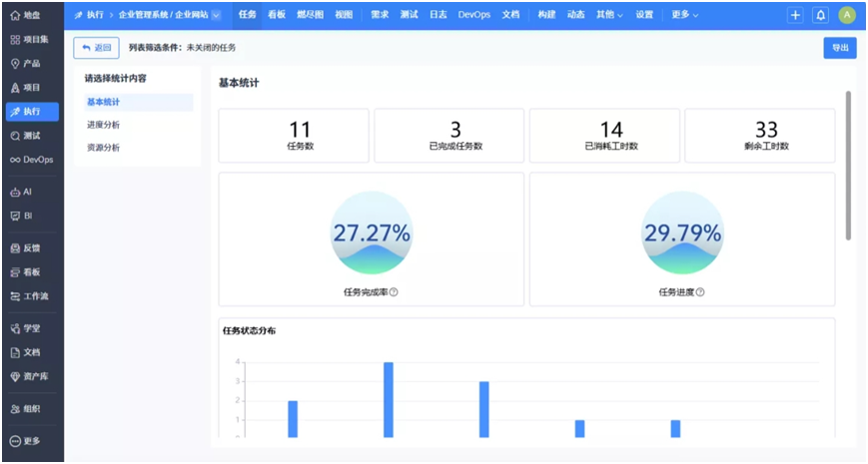
Task: Click the plus quick-add icon
Action: click(795, 15)
